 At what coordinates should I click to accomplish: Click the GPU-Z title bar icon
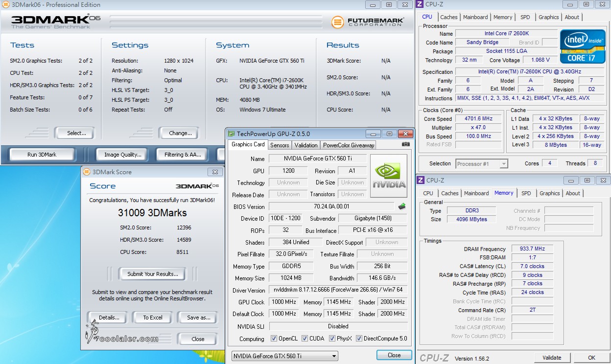[x=232, y=134]
